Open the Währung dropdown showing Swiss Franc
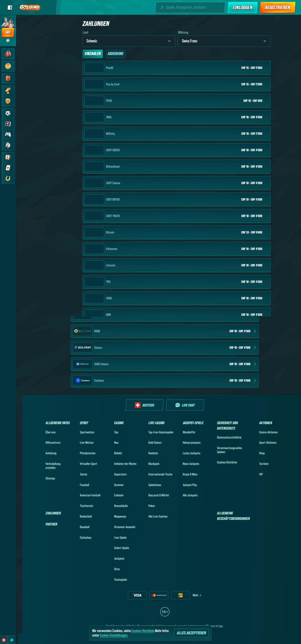 [x=224, y=41]
